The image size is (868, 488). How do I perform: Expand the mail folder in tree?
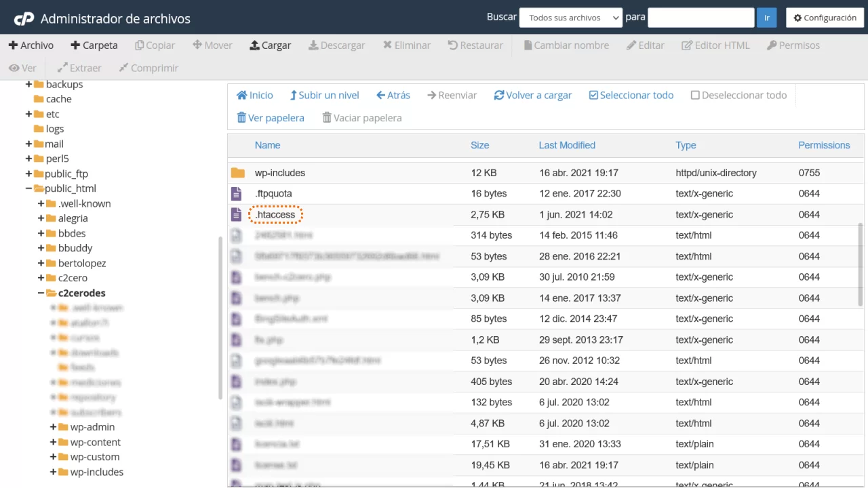tap(28, 144)
